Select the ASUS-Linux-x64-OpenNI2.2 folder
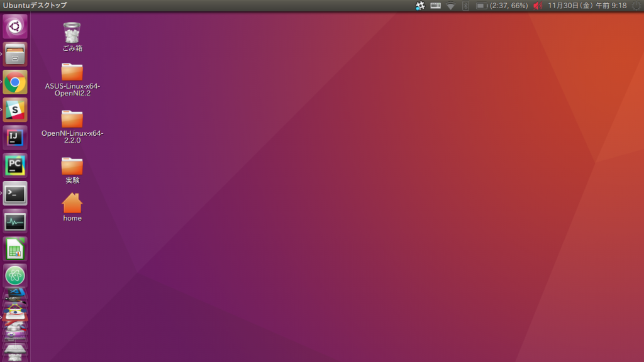Viewport: 644px width, 362px height. pos(72,80)
